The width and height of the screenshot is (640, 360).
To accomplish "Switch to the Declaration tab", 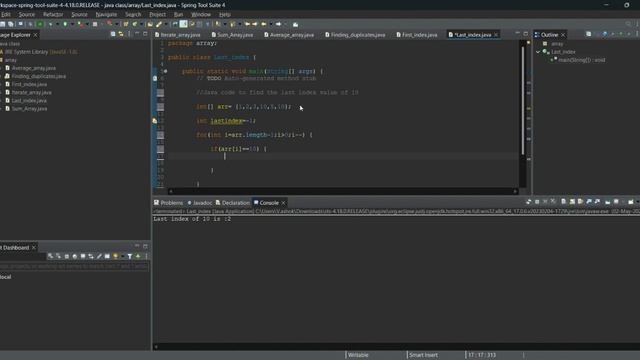I will (232, 203).
